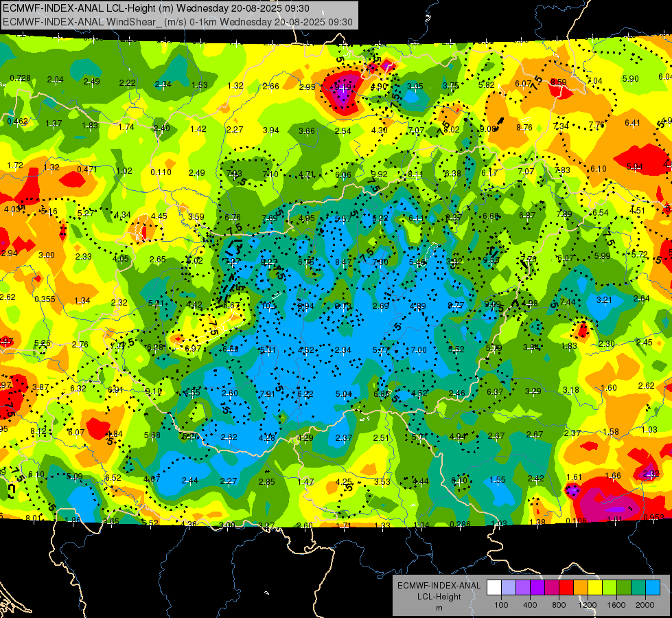
Task: Click wind shear value 2.69
Action: (381, 306)
